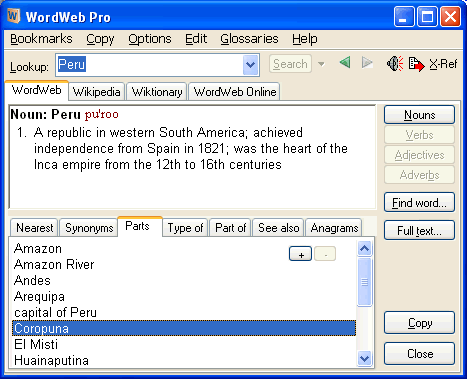Viewport: 467px width, 379px height.
Task: Select the Synonyms tab
Action: (89, 228)
